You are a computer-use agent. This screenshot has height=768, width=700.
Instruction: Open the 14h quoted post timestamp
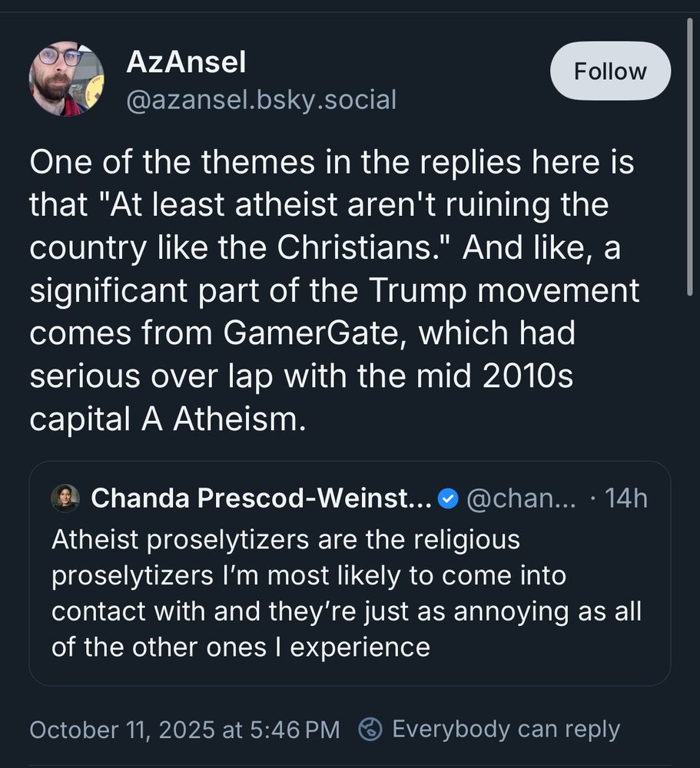pyautogui.click(x=625, y=498)
